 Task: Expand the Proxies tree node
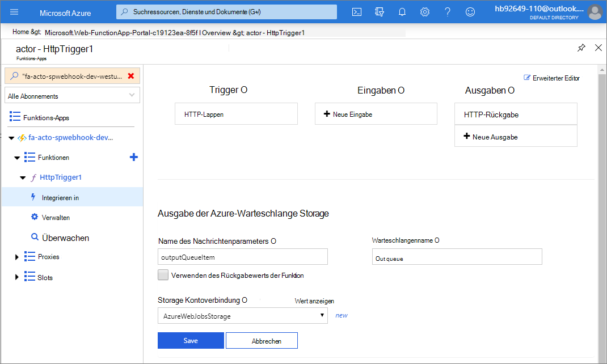click(16, 256)
